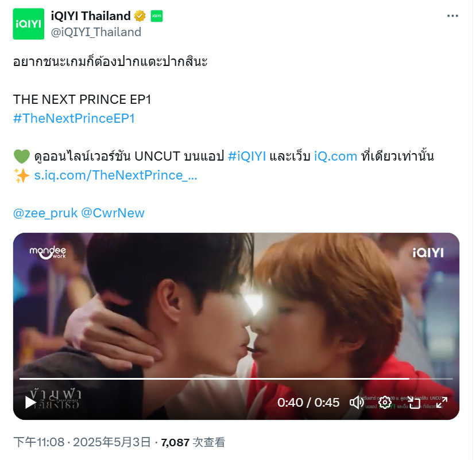Screen dimensions: 476x460
Task: Click the picture-in-picture video icon
Action: [x=414, y=403]
